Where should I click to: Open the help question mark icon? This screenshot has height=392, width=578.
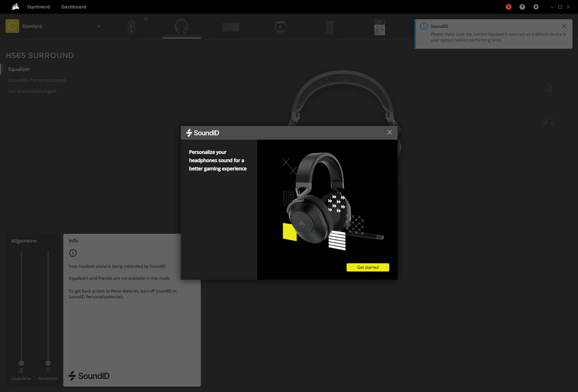[x=522, y=6]
